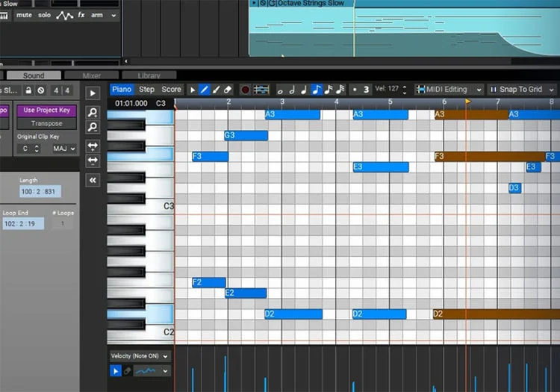Toggle triplet note mode
Image resolution: width=560 pixels, height=392 pixels.
point(366,90)
